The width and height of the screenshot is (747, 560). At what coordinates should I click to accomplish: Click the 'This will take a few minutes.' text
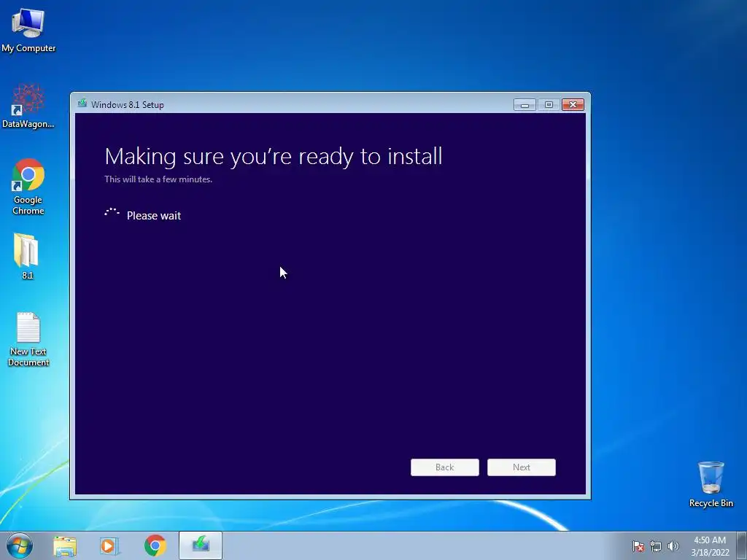click(x=158, y=179)
